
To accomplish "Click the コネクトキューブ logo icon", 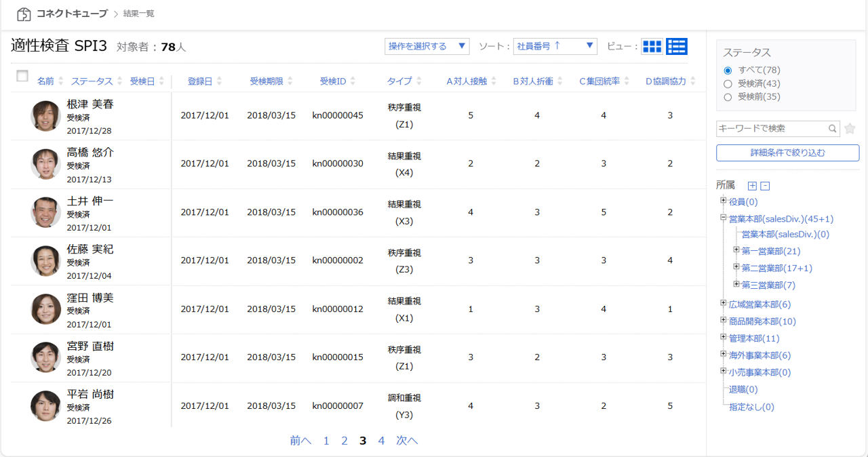I will [24, 13].
